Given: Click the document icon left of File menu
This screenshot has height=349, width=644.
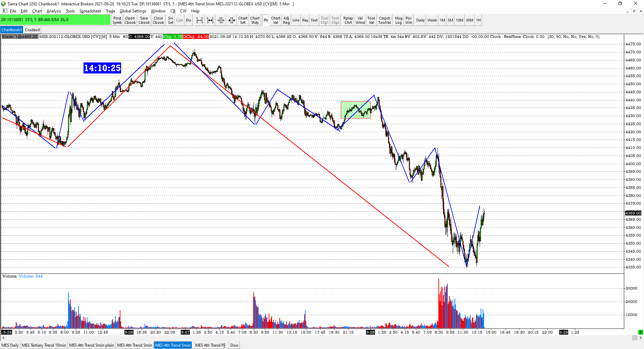Looking at the screenshot, I should (x=5, y=11).
